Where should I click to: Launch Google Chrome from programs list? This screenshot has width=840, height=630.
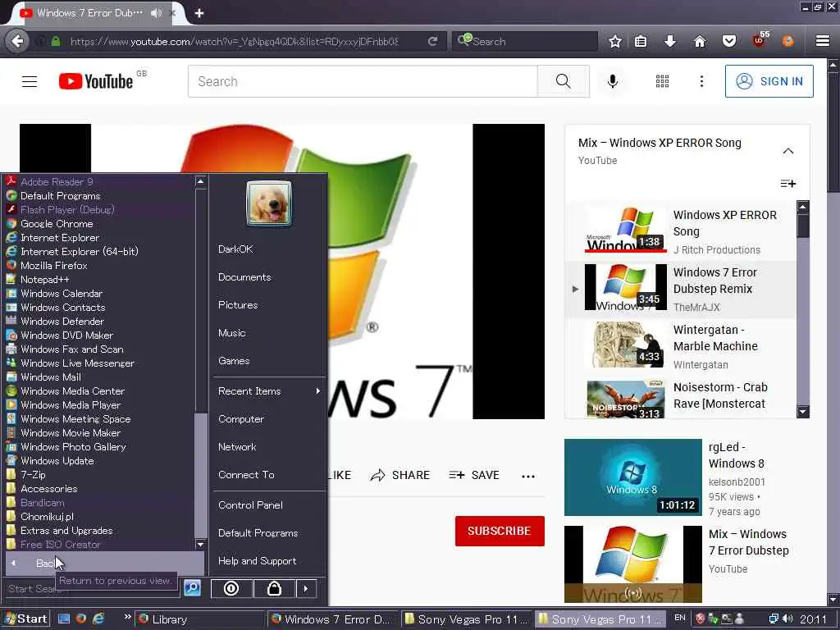point(57,223)
